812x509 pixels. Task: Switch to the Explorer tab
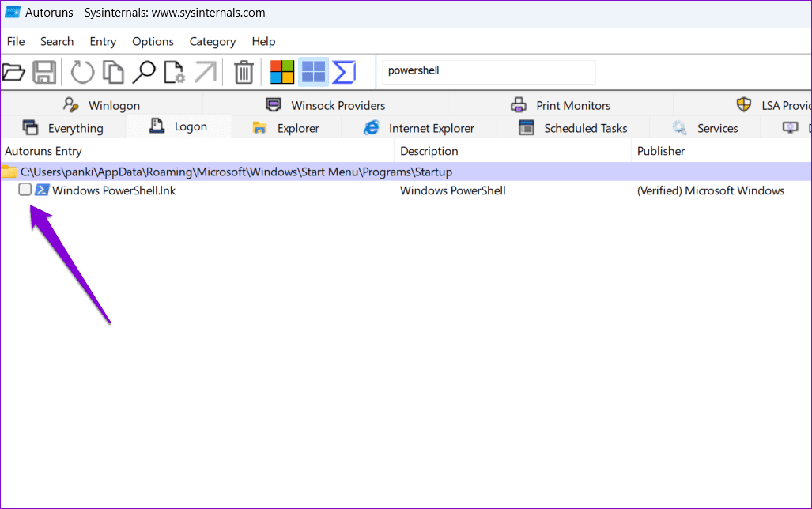coord(286,128)
